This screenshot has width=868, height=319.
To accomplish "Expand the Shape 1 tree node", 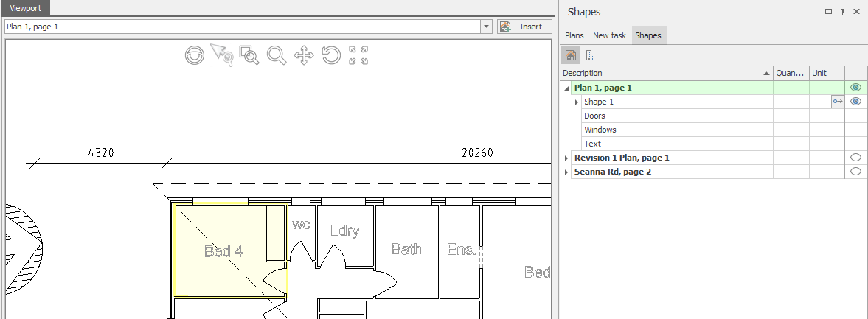I will coord(577,102).
